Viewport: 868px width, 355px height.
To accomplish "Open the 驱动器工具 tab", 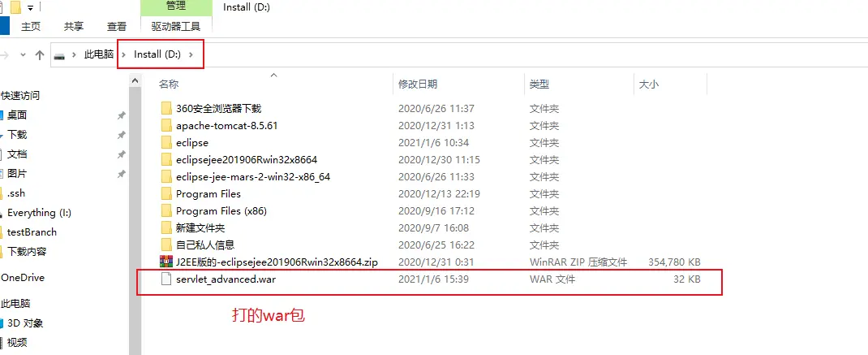I will pos(176,26).
